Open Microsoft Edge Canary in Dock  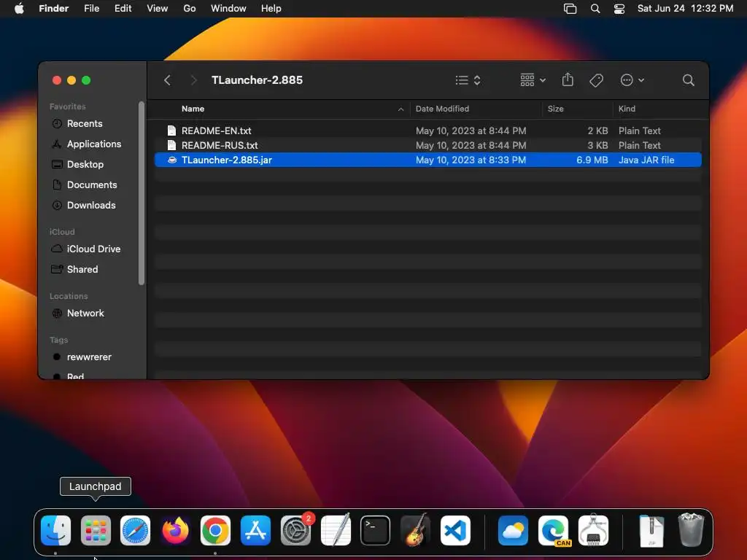tap(553, 530)
